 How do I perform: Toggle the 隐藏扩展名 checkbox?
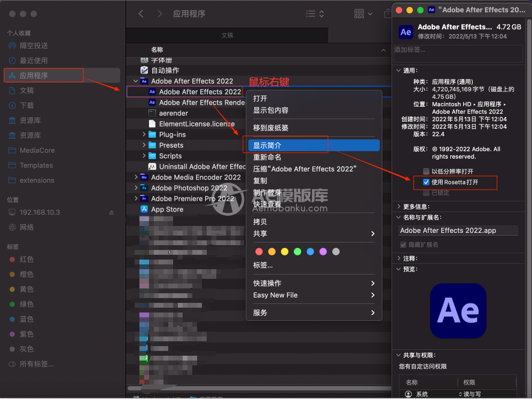tap(403, 245)
